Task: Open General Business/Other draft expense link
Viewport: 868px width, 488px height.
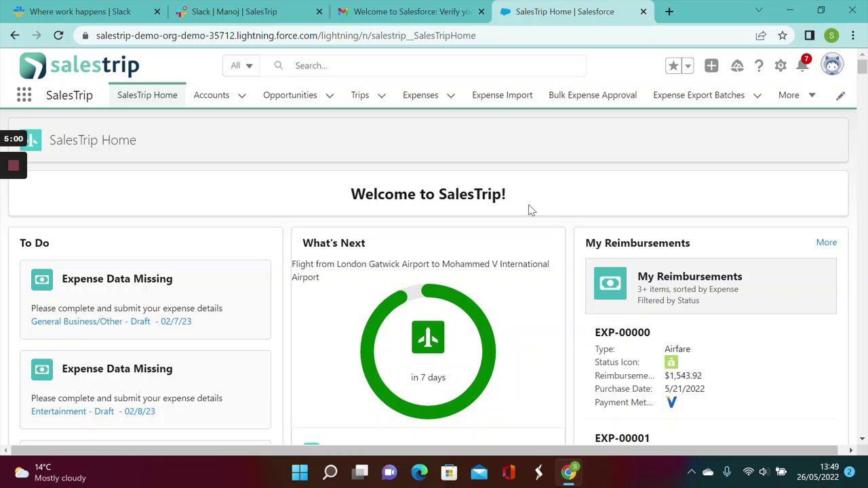Action: tap(111, 321)
